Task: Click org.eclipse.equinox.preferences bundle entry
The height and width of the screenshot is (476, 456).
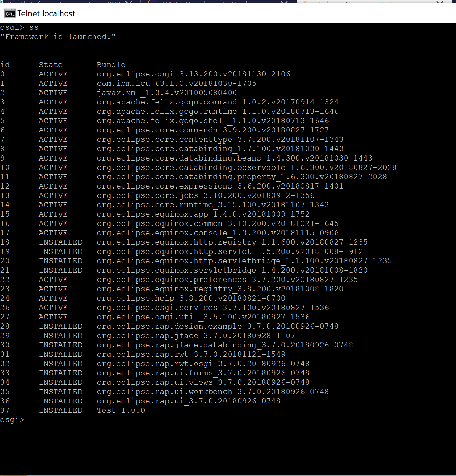Action: coord(227,280)
